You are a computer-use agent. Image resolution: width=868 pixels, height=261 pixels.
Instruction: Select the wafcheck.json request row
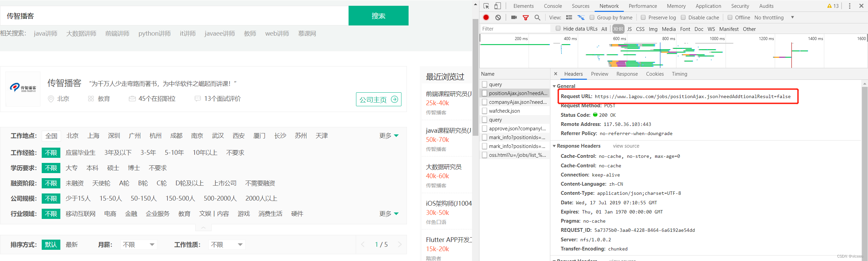(515, 111)
